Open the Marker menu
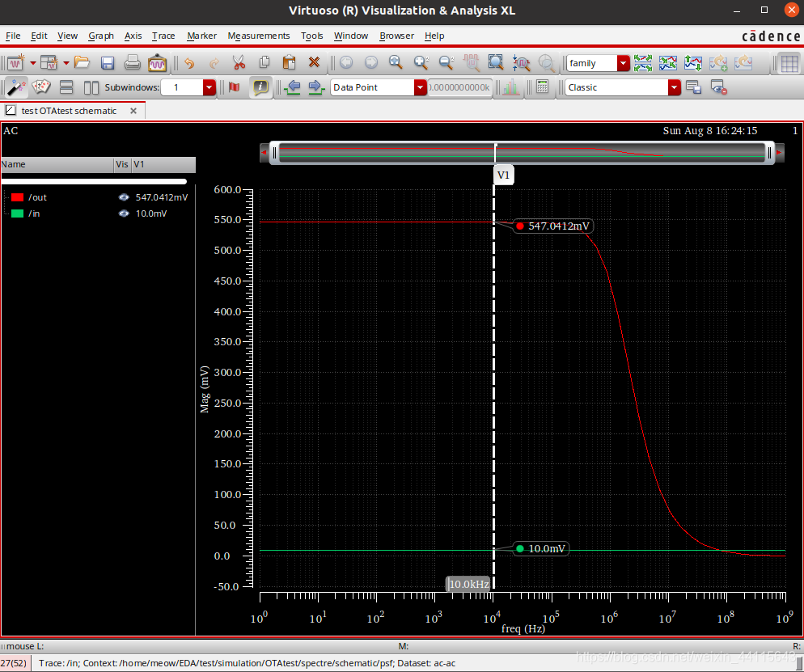Screen dimensions: 804x672 coord(201,36)
